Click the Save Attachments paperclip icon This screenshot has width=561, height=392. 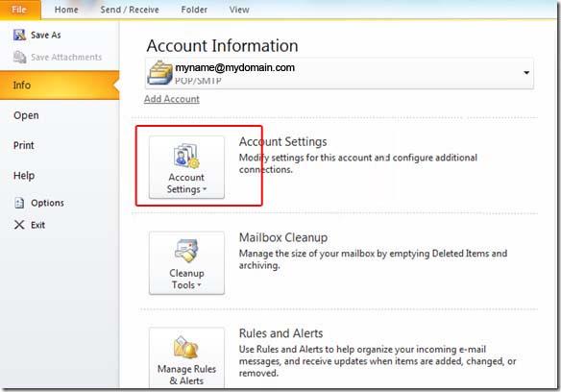pos(19,57)
